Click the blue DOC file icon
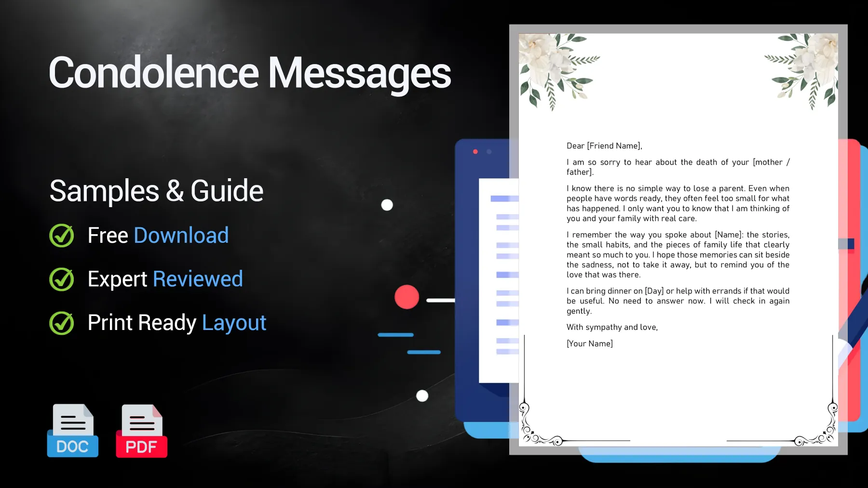This screenshot has height=488, width=868. [x=73, y=430]
